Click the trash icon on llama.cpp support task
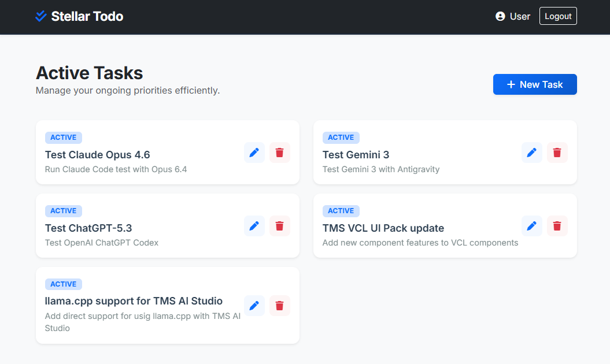This screenshot has width=610, height=364. tap(279, 305)
